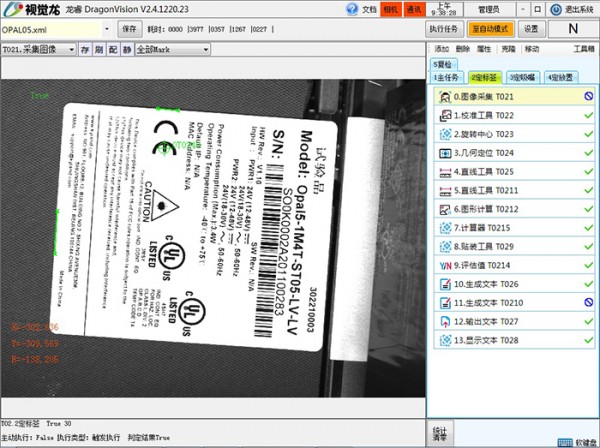Select the 输出文本 T027 icon
Viewport: 600px width, 448px height.
(445, 321)
